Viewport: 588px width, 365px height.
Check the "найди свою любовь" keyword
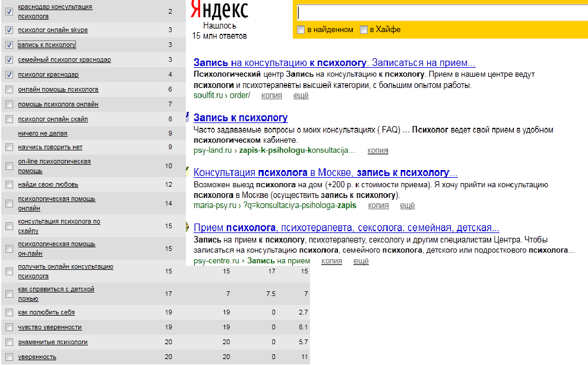point(10,185)
